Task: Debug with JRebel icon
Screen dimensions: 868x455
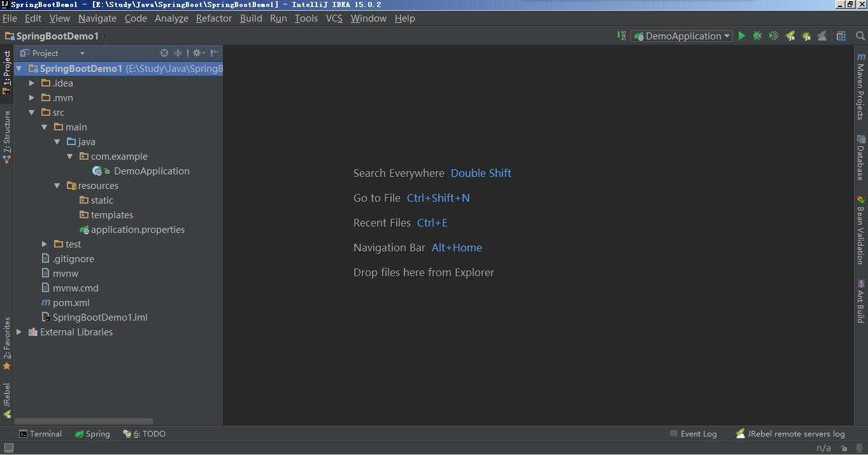Action: pyautogui.click(x=806, y=36)
